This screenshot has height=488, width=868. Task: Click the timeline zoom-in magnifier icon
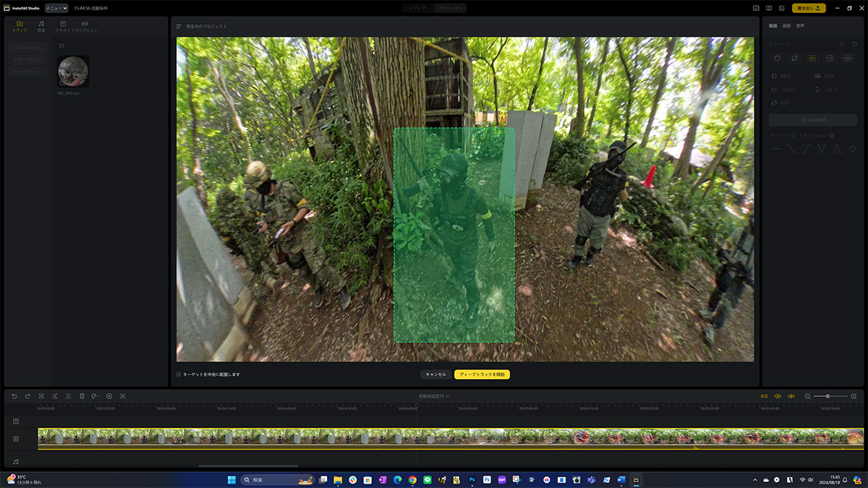[854, 396]
